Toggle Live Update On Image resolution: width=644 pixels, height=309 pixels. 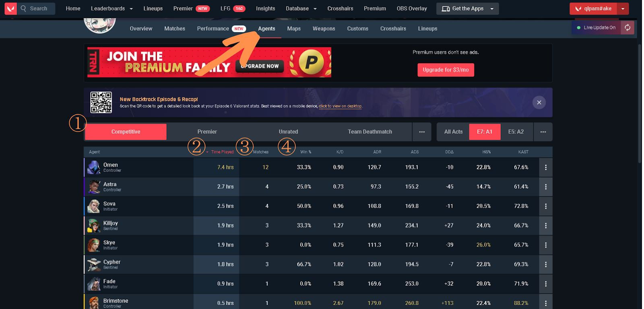click(596, 28)
